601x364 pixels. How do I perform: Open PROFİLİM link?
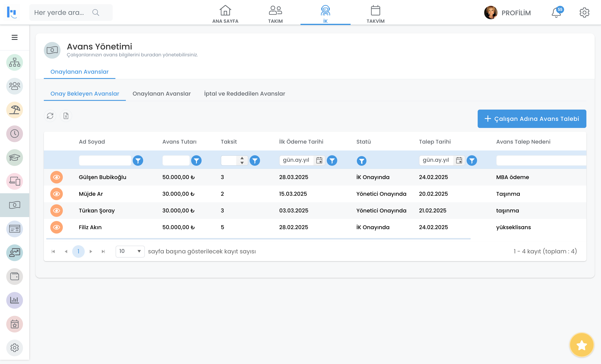(516, 13)
